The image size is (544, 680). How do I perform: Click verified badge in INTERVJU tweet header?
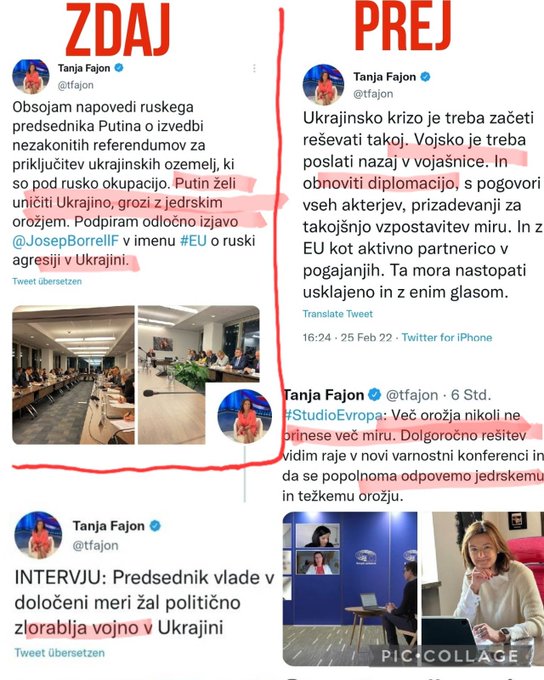pos(155,526)
